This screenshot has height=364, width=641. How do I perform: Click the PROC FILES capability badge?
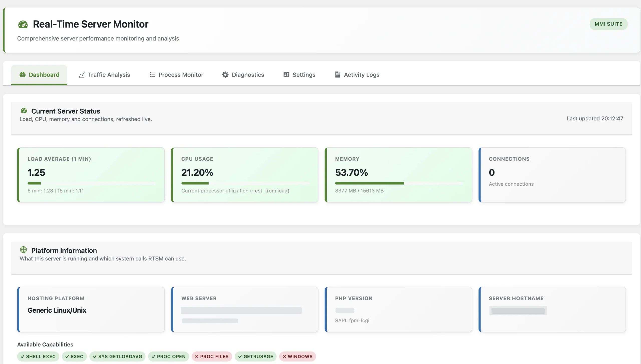click(212, 356)
